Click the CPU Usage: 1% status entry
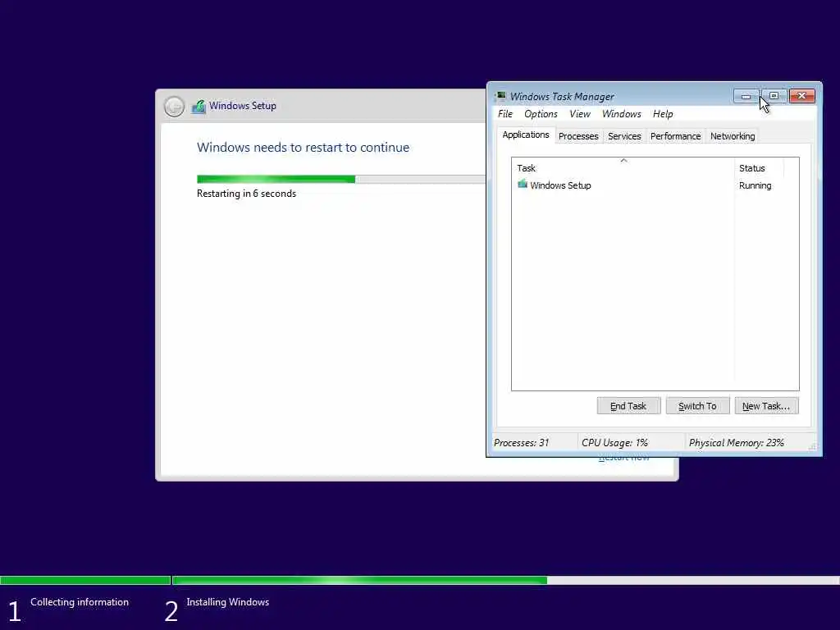 tap(614, 443)
